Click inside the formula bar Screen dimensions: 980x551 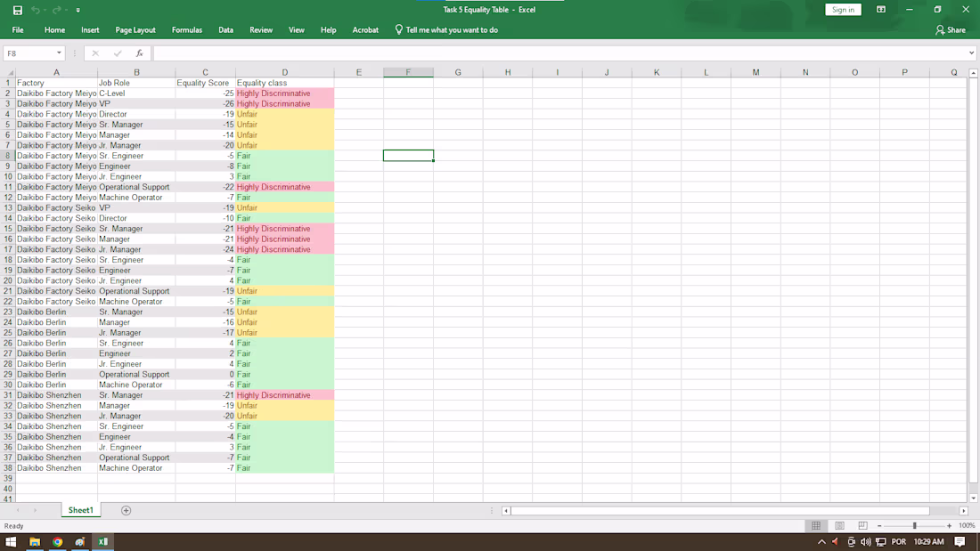[559, 53]
